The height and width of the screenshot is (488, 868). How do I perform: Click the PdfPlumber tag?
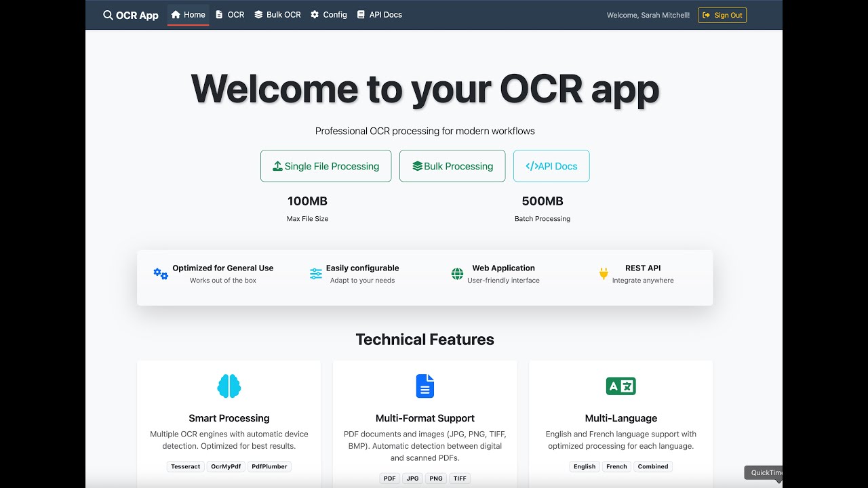coord(270,466)
